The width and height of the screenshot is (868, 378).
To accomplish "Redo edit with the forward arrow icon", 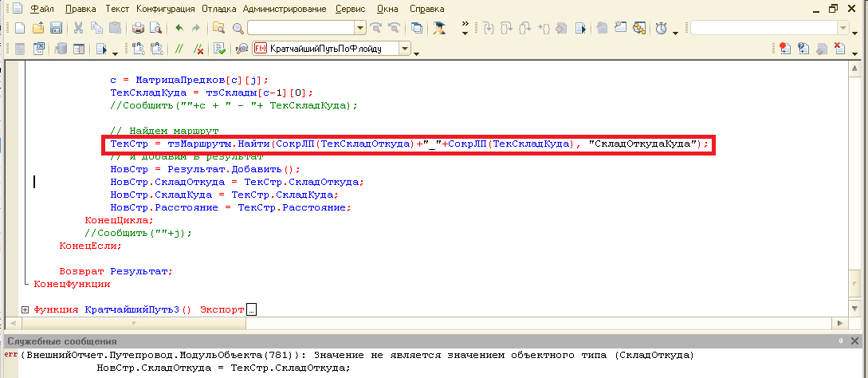I will click(196, 28).
